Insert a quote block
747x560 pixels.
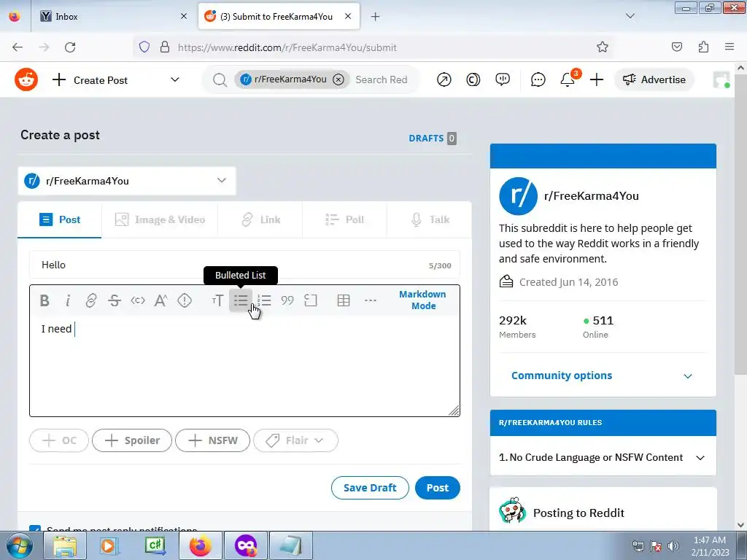(287, 300)
